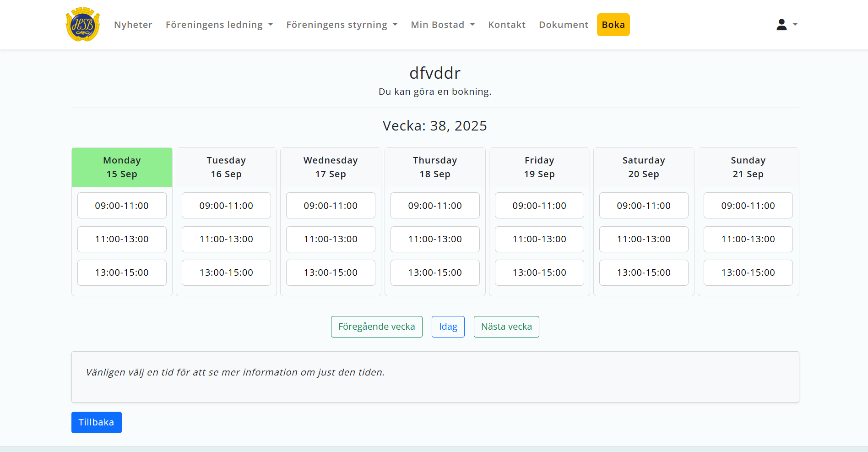Choose Wednesday 13:00-15:00 slot
868x452 pixels.
331,272
